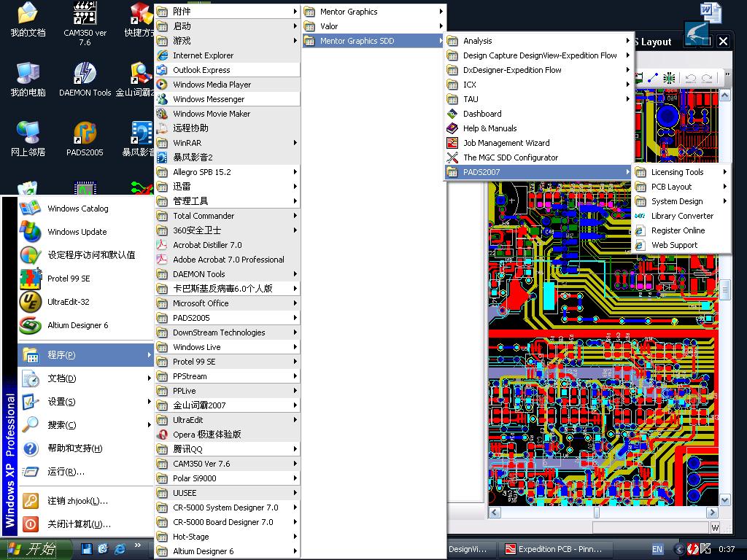The width and height of the screenshot is (747, 560).
Task: Launch UltraEdit-32 from start menu
Action: (85, 302)
